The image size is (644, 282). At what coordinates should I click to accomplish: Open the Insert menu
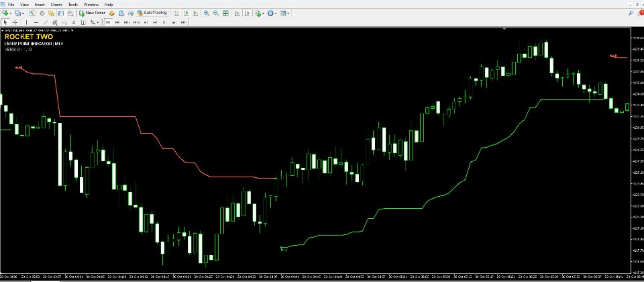(40, 5)
